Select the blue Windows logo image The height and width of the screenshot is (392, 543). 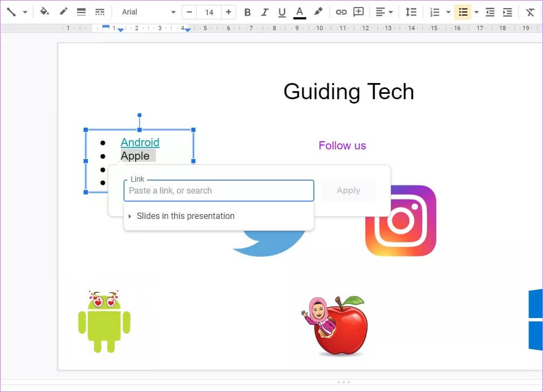click(x=536, y=320)
